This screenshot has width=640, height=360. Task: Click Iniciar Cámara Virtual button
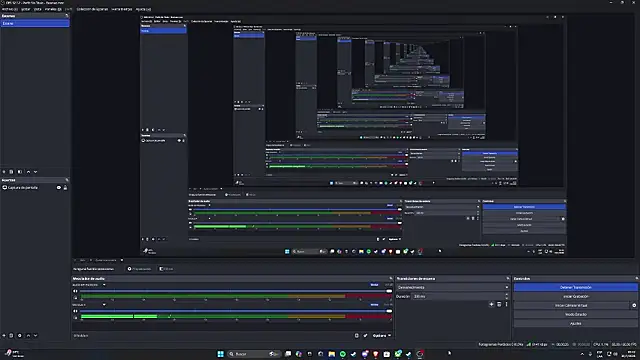coord(572,305)
